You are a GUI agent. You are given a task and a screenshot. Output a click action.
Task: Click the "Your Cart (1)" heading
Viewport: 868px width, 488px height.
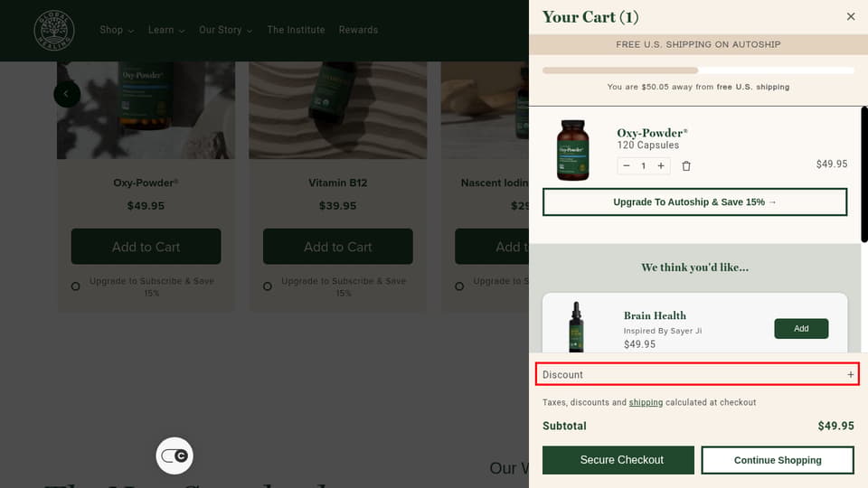click(590, 17)
